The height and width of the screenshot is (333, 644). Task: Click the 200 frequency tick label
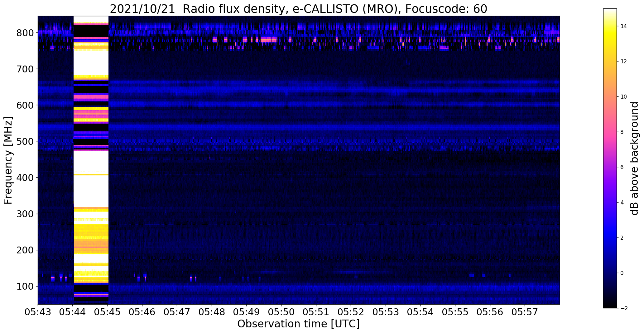tap(25, 250)
